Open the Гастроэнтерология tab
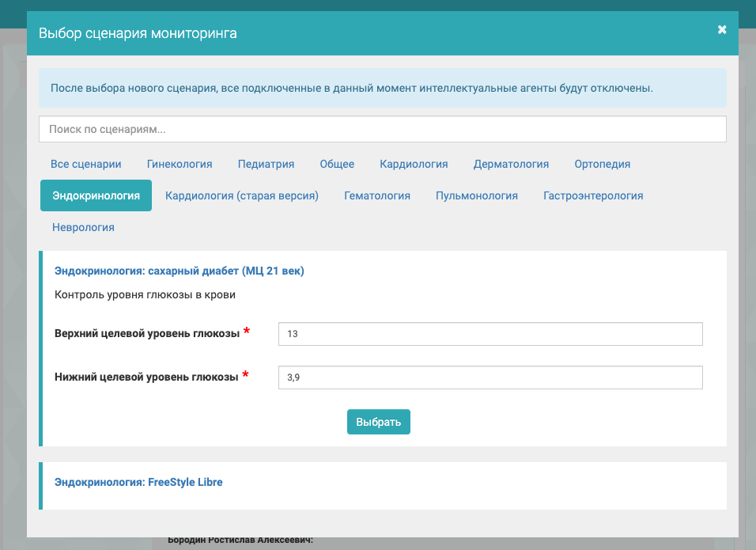756x550 pixels. pyautogui.click(x=593, y=195)
